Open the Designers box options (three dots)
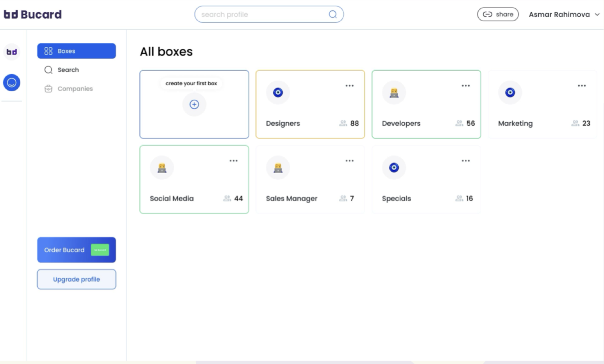The height and width of the screenshot is (364, 604). 350,86
